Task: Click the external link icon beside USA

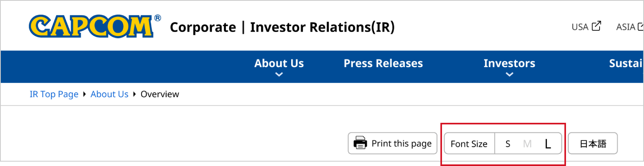Action: pos(596,26)
